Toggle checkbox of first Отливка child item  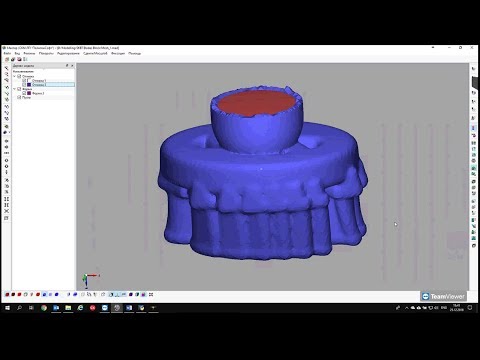24,81
